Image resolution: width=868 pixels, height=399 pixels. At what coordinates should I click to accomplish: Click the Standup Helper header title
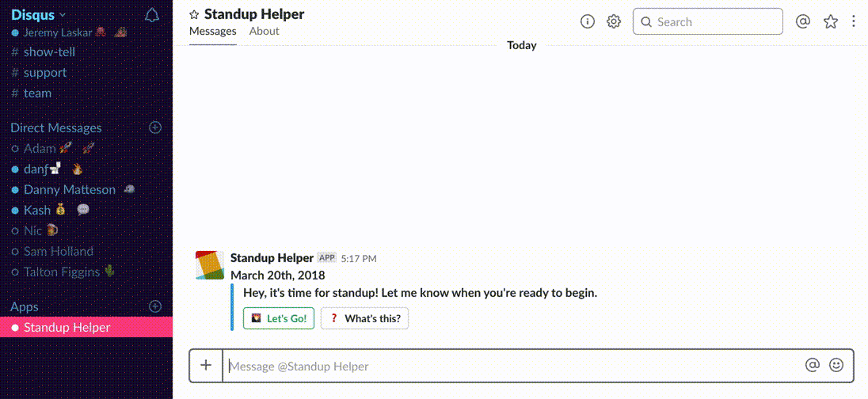pyautogui.click(x=254, y=14)
